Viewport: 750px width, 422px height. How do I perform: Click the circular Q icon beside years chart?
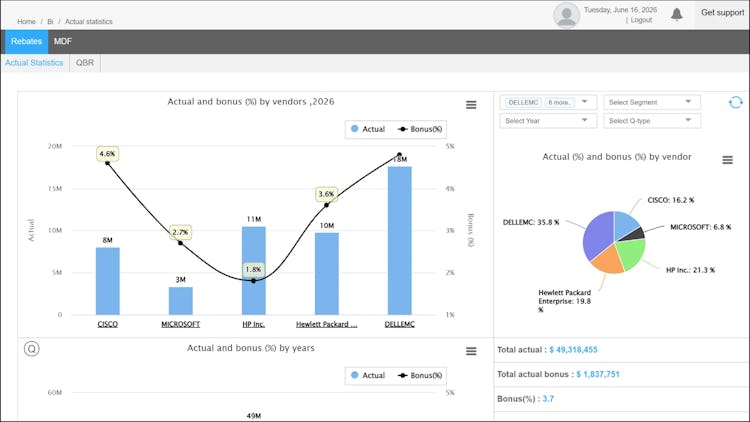coord(32,349)
